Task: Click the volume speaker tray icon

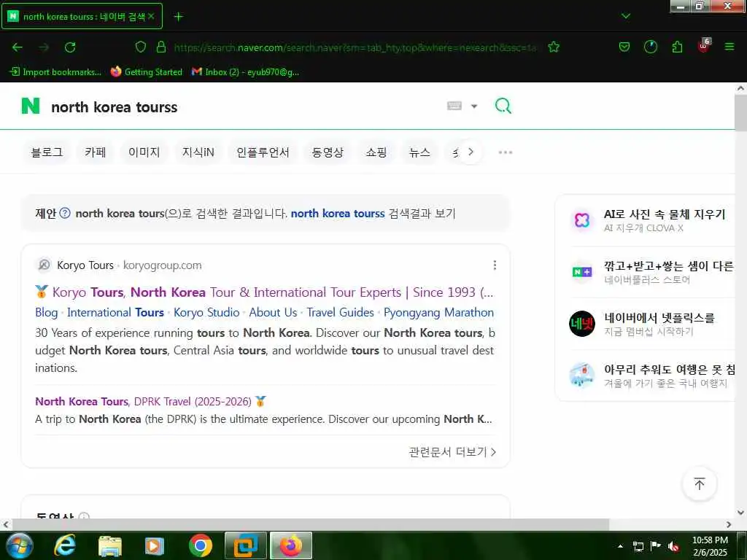Action: 673,545
